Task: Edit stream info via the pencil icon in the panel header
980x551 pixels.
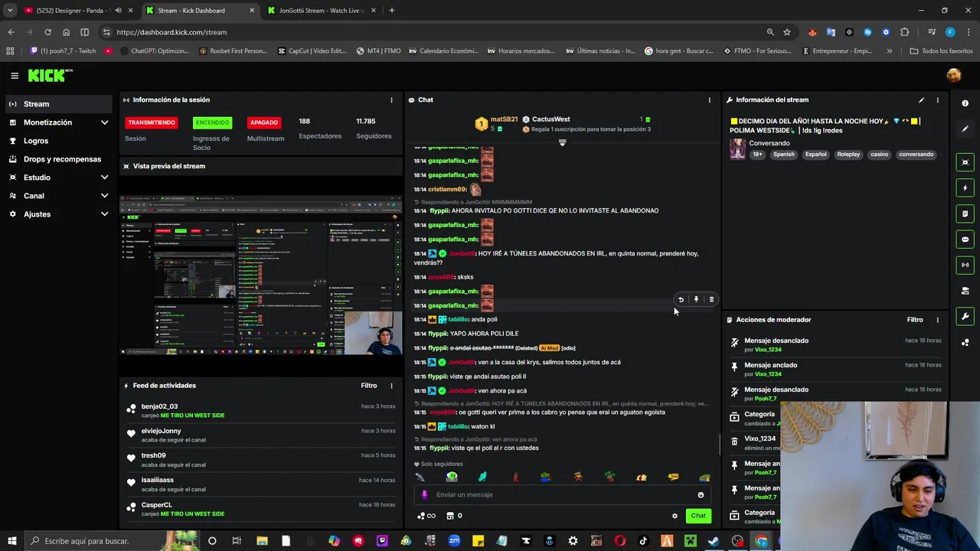Action: click(x=921, y=100)
